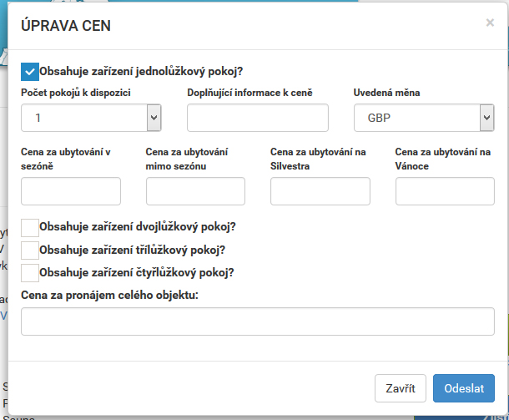Enable the dvojlůžkový pokoj checkbox

click(30, 227)
